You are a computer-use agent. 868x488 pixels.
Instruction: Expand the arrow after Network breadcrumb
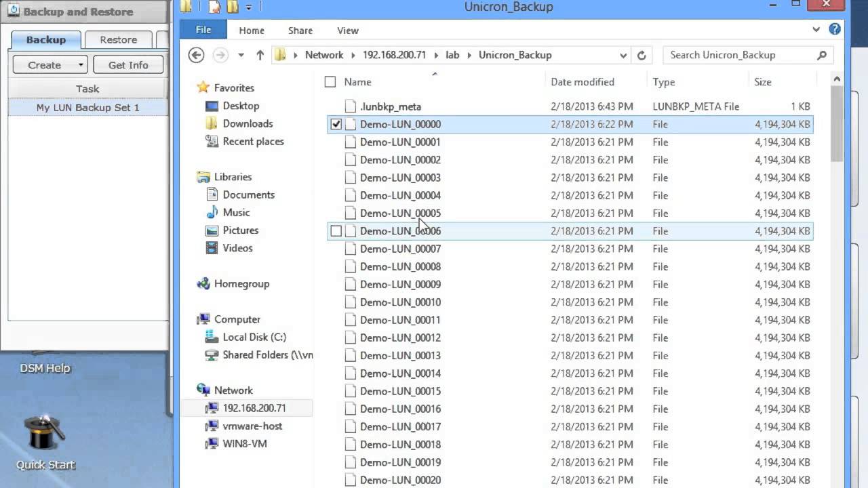pos(353,56)
